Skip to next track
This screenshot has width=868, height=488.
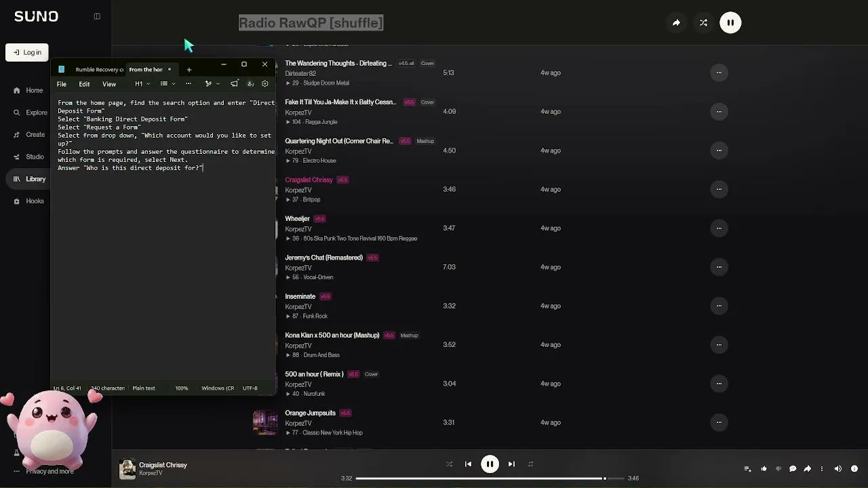click(x=511, y=464)
